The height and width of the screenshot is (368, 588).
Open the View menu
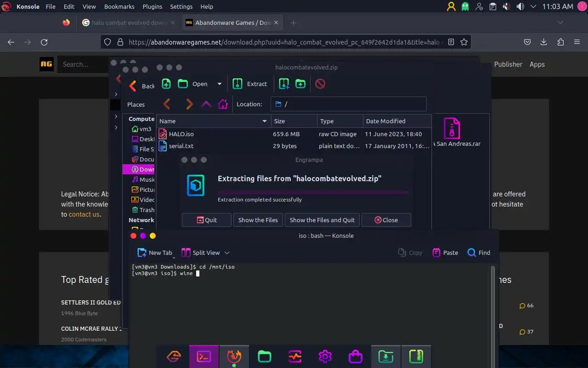[x=89, y=6]
